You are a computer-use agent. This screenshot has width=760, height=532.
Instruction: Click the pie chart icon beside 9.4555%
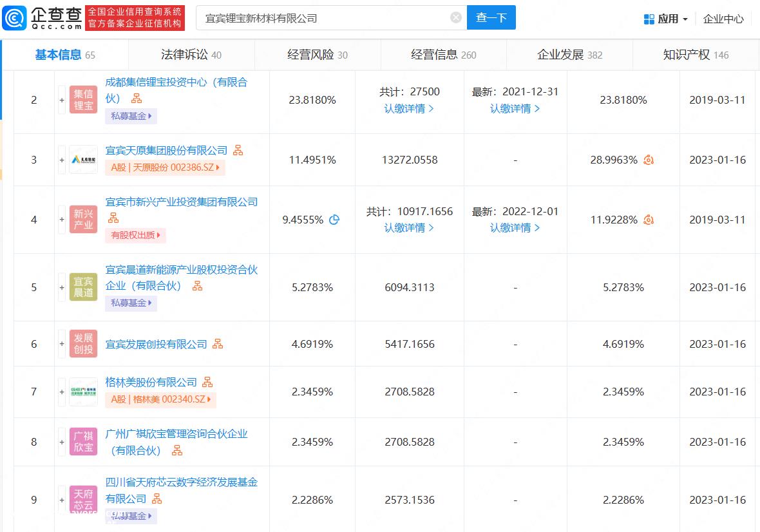point(334,220)
